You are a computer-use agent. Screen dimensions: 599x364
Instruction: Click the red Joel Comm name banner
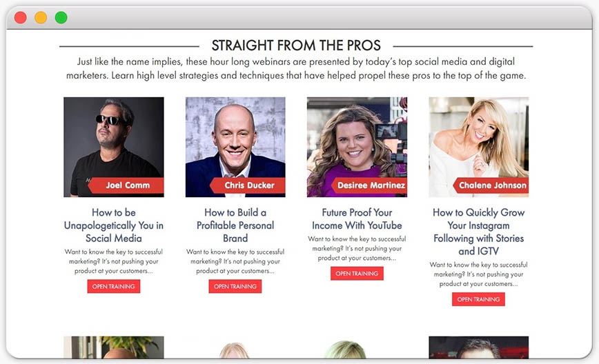tap(126, 185)
